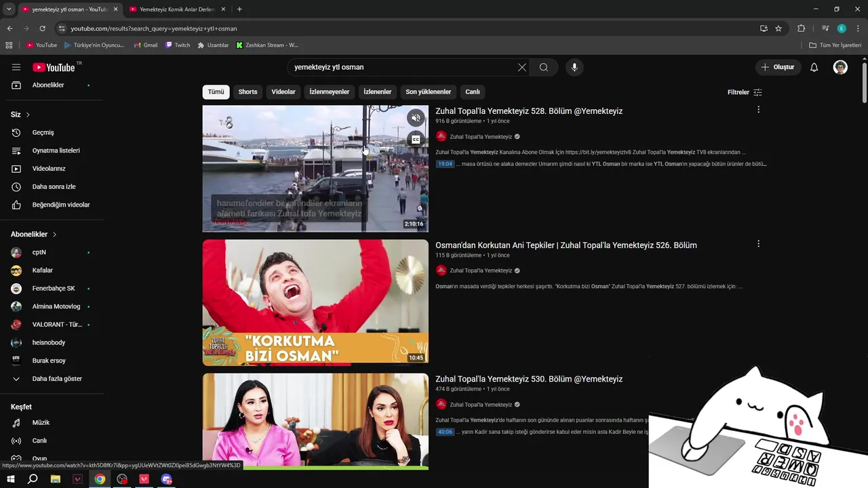The height and width of the screenshot is (488, 868).
Task: Click the Oluştur create button
Action: point(778,67)
